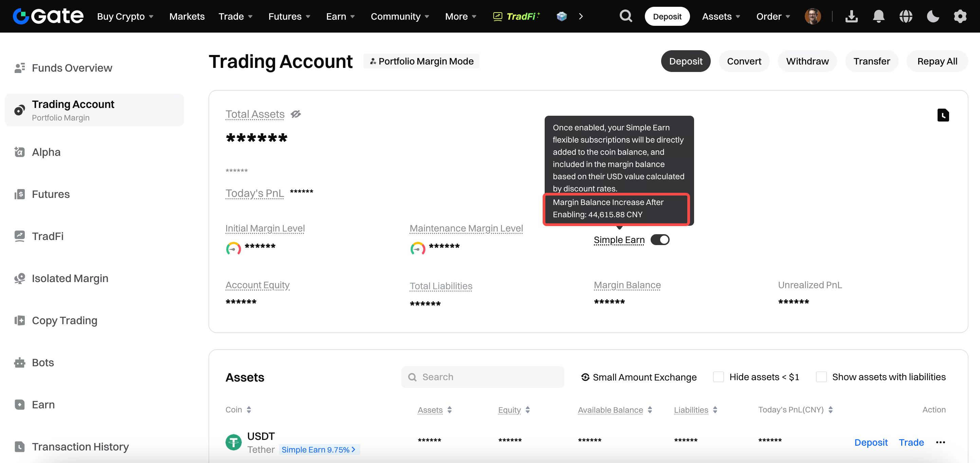This screenshot has height=463, width=980.
Task: Expand the Buy Crypto dropdown
Action: pos(125,16)
